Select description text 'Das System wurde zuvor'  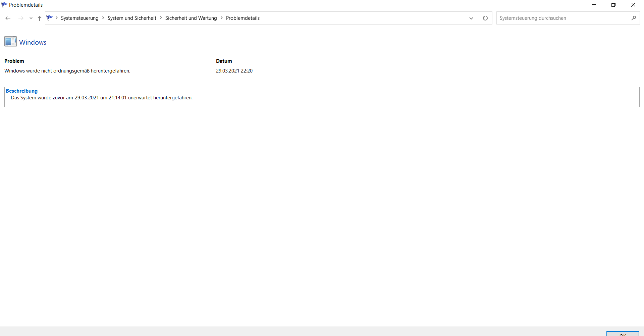pyautogui.click(x=38, y=98)
